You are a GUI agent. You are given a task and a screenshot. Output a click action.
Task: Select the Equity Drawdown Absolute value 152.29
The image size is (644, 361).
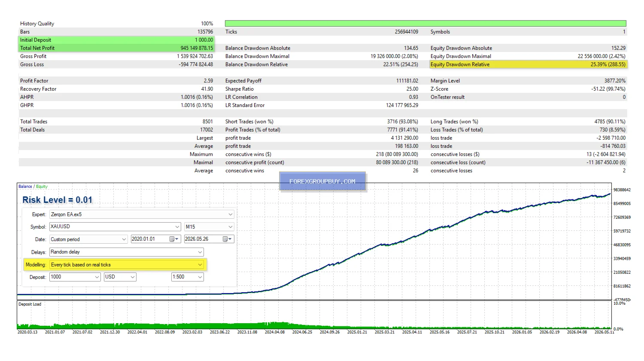pos(619,48)
